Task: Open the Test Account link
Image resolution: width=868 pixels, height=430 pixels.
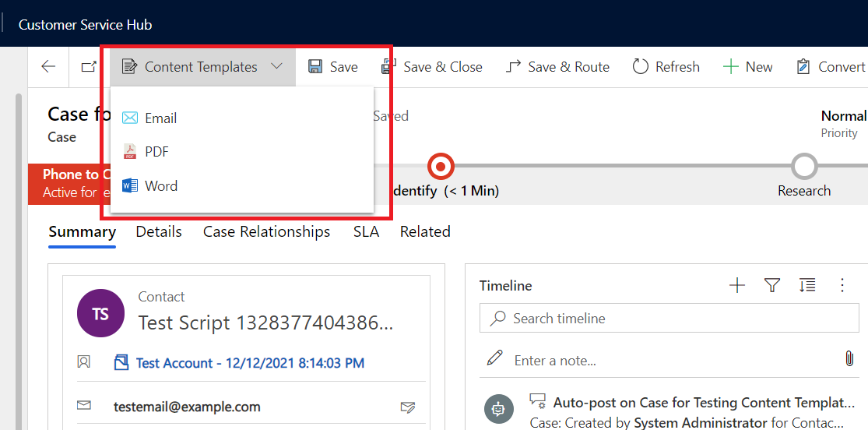Action: pos(249,363)
